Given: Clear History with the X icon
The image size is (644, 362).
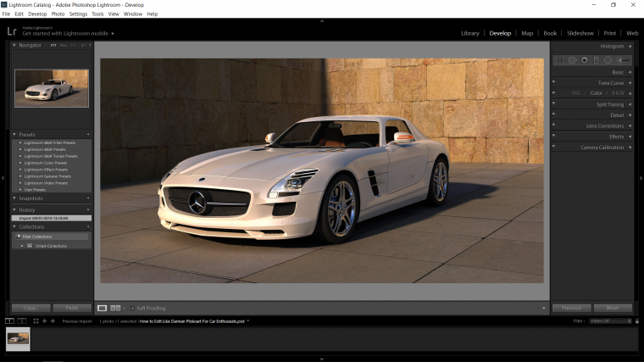Looking at the screenshot, I should (x=88, y=209).
